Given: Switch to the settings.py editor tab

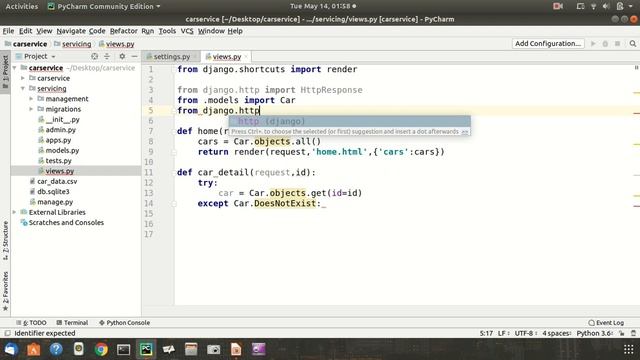Looking at the screenshot, I should click(x=171, y=57).
